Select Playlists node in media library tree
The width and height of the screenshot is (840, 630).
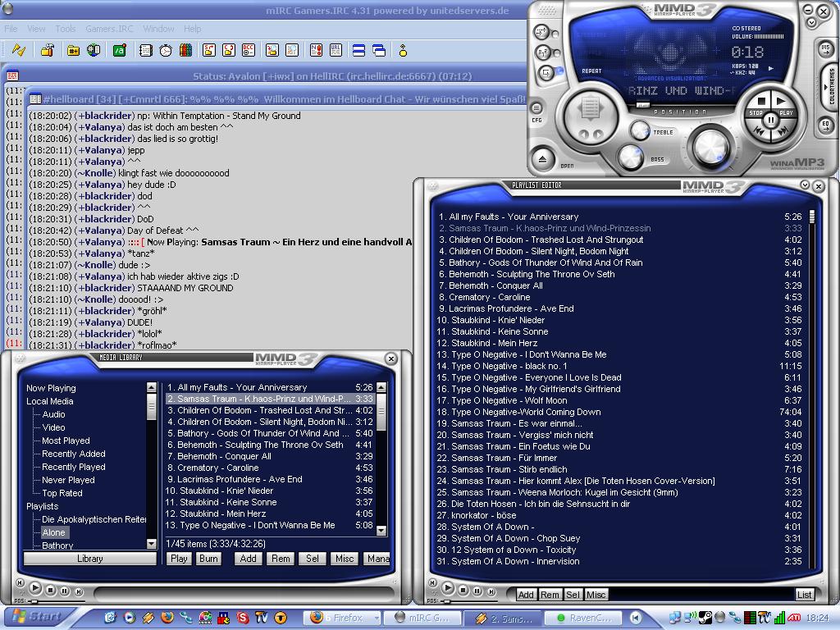42,506
